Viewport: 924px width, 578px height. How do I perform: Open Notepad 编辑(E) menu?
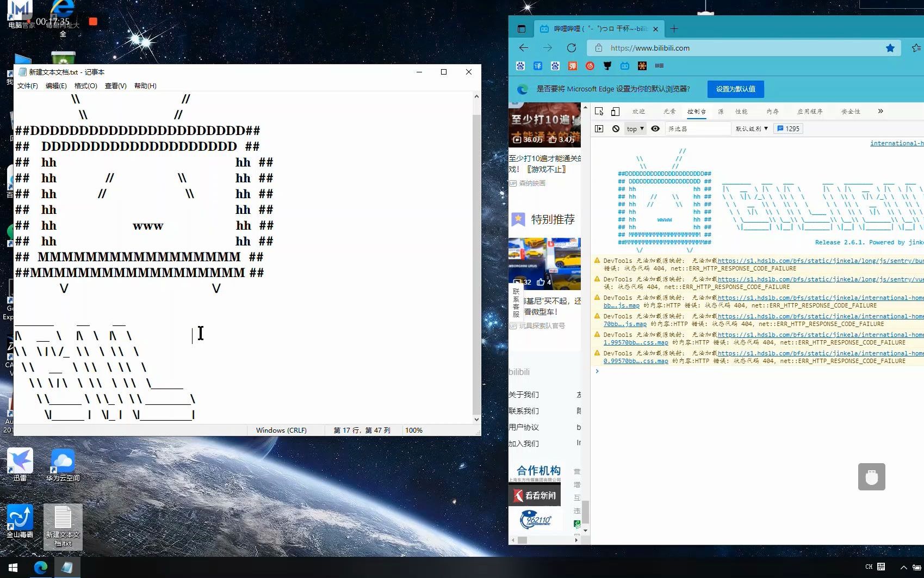pyautogui.click(x=56, y=86)
